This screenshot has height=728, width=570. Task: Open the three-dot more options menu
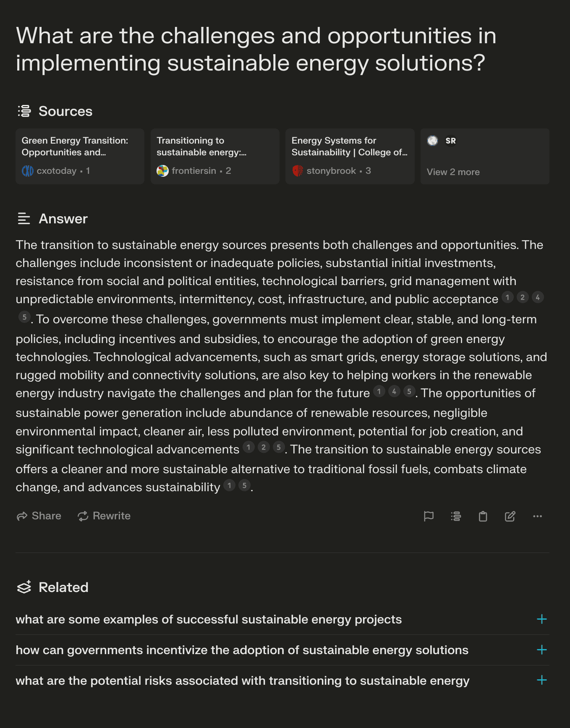537,516
